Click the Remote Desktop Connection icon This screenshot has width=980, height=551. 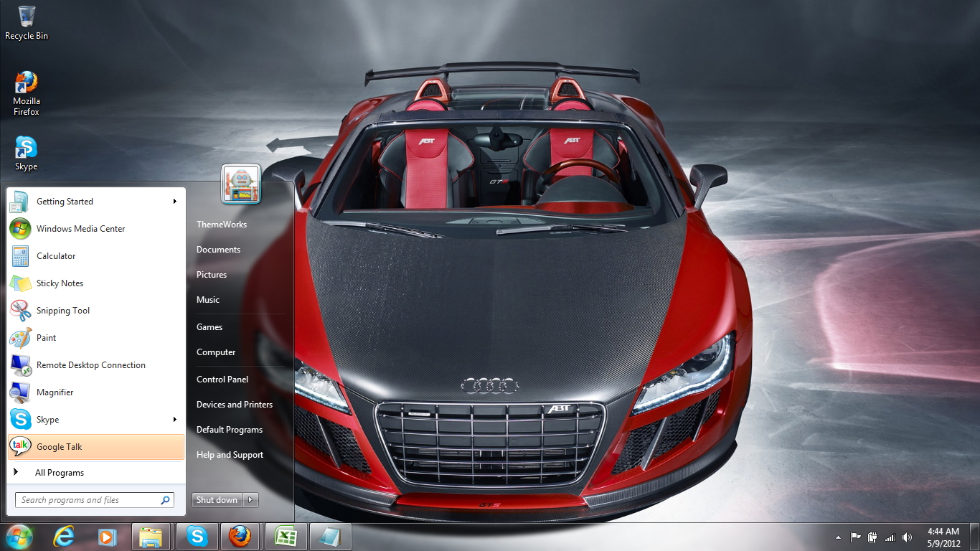tap(20, 365)
